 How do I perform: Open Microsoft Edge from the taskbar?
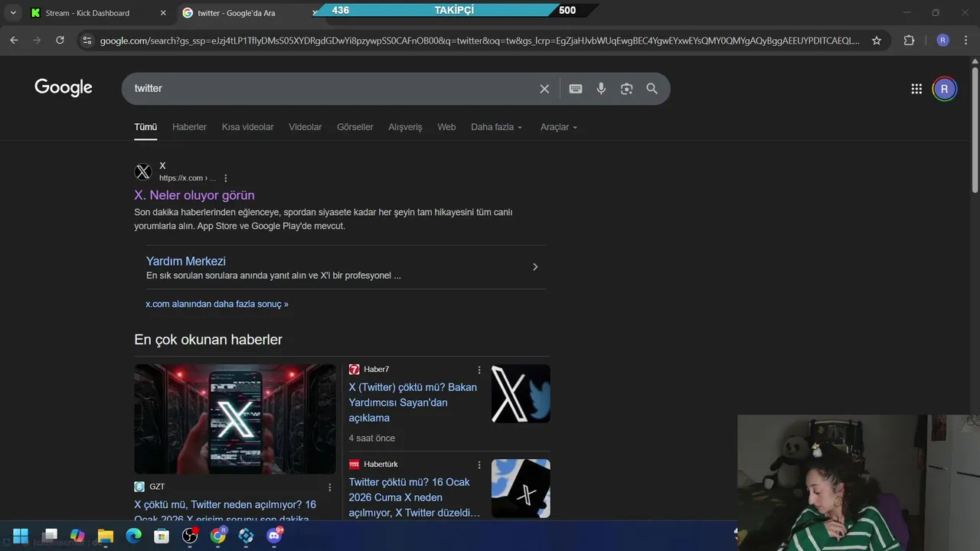click(133, 536)
